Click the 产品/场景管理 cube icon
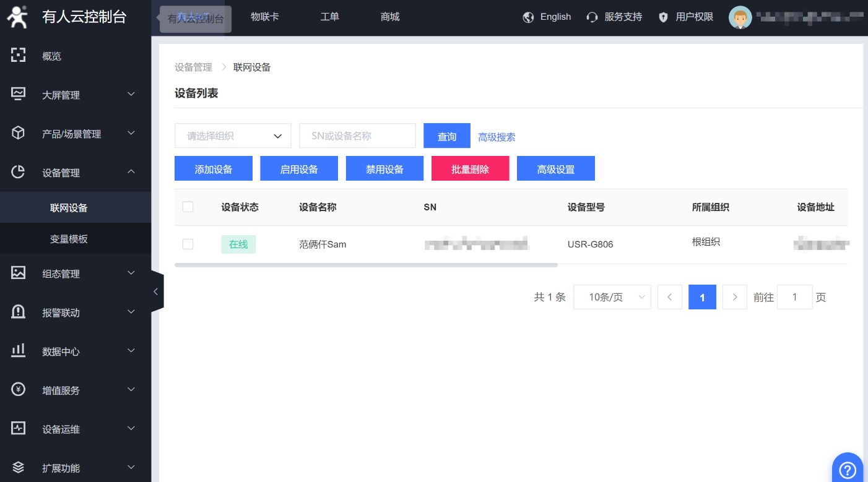 coord(19,133)
